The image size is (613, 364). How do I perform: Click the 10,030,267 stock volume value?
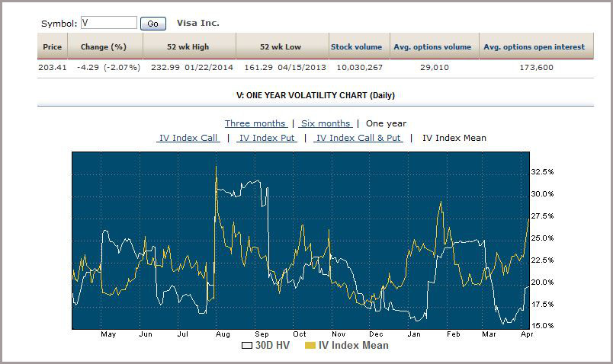click(x=360, y=67)
